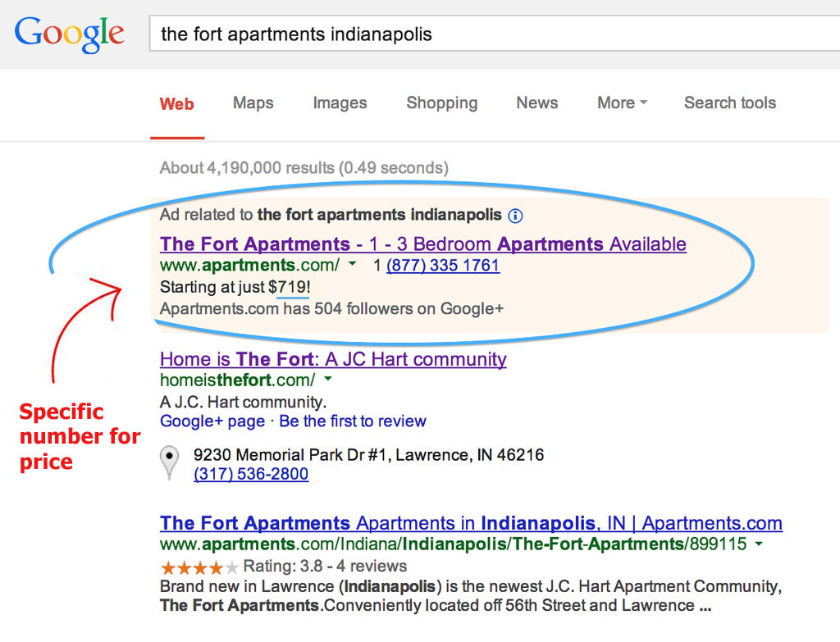Open dropdown arrow beside www.apartments.com/ ad URL
This screenshot has width=840, height=642.
(x=353, y=265)
